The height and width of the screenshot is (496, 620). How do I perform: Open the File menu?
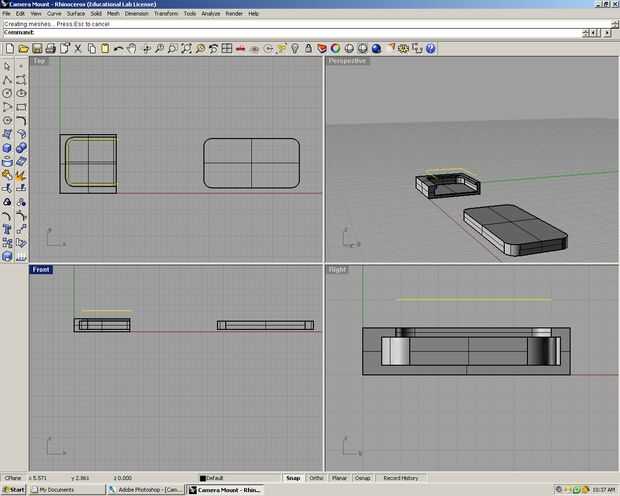[x=6, y=13]
